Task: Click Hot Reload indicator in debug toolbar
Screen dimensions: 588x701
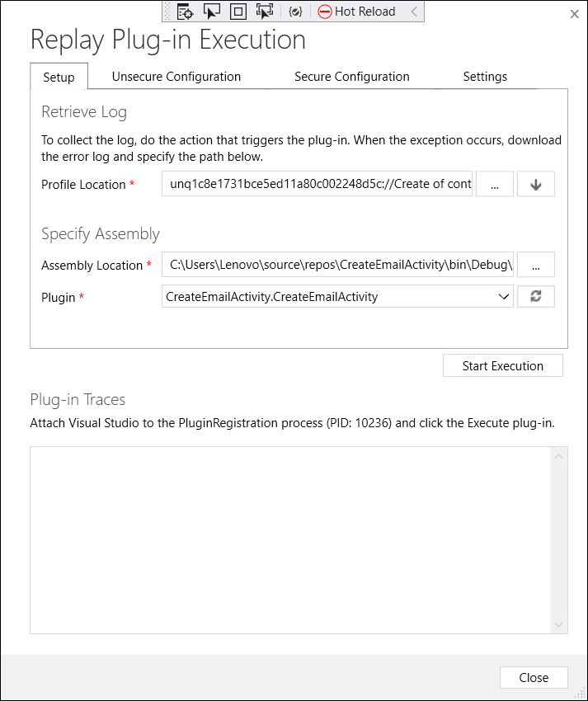Action: [x=356, y=12]
